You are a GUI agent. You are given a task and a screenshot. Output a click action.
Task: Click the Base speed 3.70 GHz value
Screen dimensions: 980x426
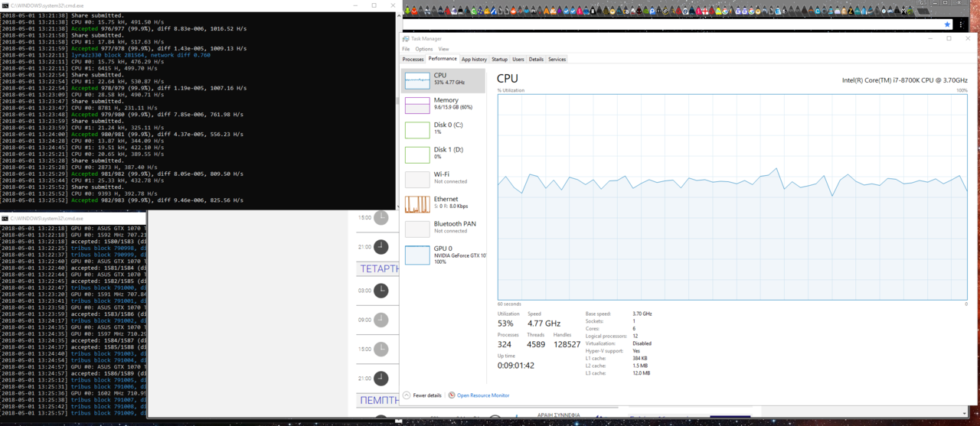(x=642, y=314)
